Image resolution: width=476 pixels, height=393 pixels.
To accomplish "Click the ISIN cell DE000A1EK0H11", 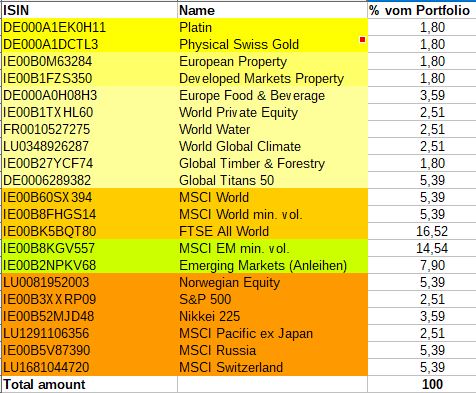I will 89,27.
